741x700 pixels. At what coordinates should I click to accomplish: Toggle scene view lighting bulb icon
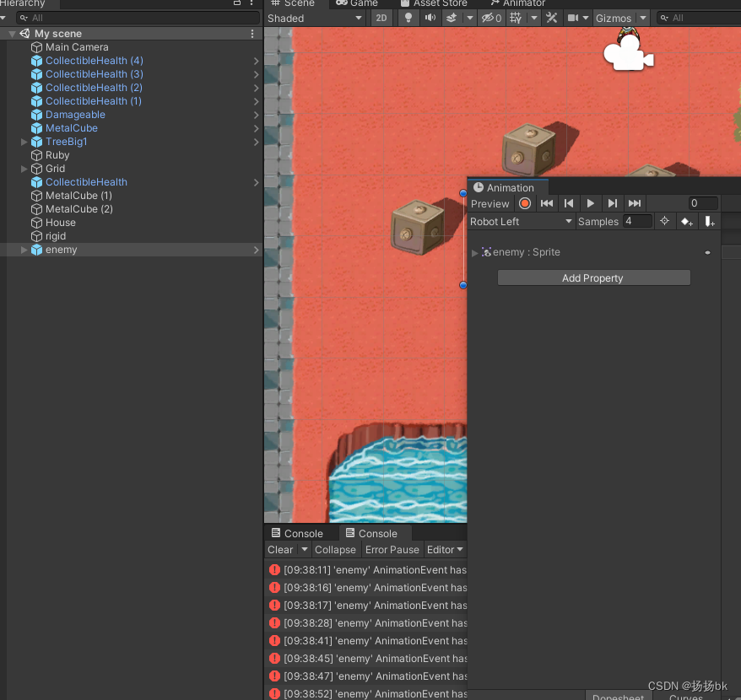[x=408, y=17]
